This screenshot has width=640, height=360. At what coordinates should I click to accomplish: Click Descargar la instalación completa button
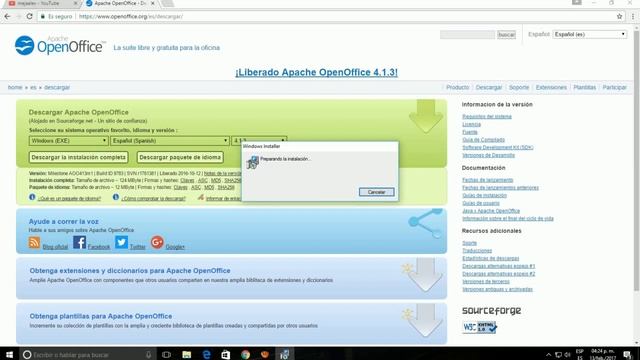pyautogui.click(x=78, y=157)
